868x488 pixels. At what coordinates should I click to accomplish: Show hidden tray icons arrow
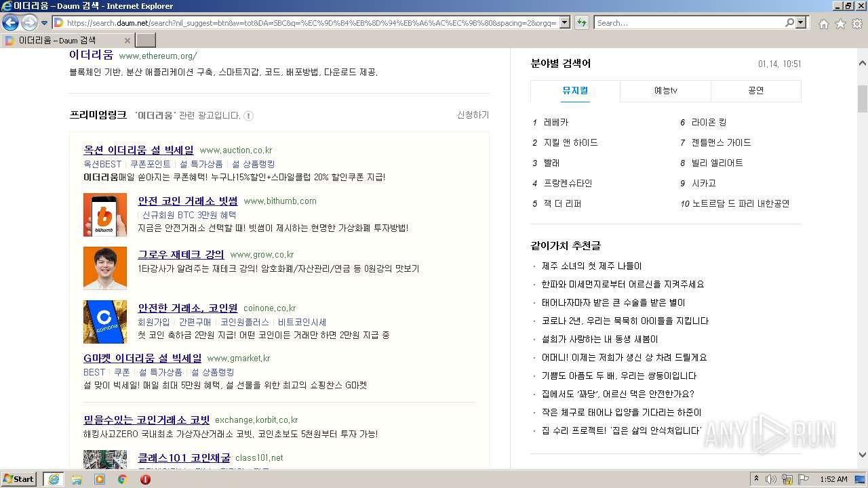(756, 479)
